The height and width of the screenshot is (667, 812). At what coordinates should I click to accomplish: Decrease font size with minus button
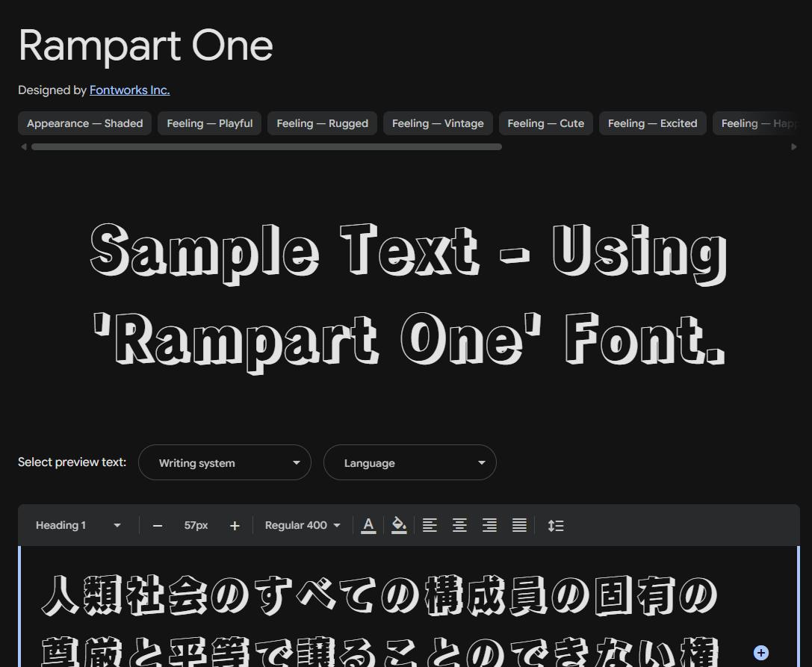pos(158,526)
